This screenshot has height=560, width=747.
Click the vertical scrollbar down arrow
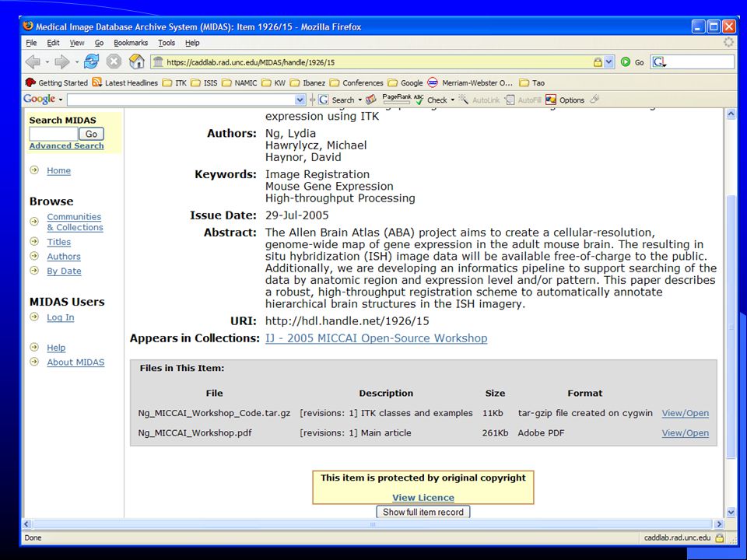731,513
